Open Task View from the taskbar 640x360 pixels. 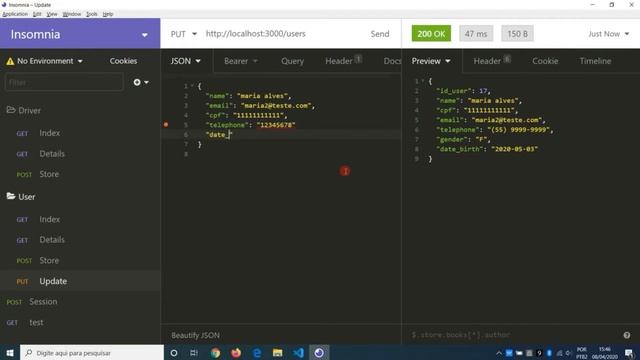coord(194,353)
